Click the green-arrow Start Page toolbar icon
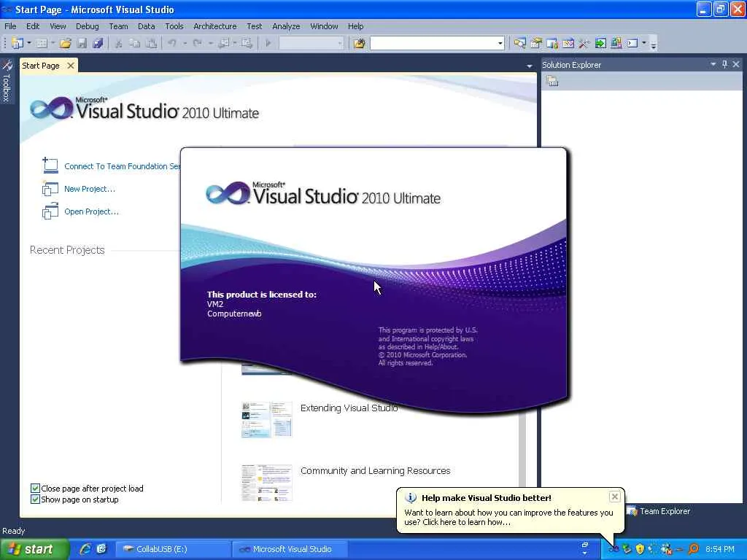Screen dimensions: 747x560 pyautogui.click(x=600, y=43)
